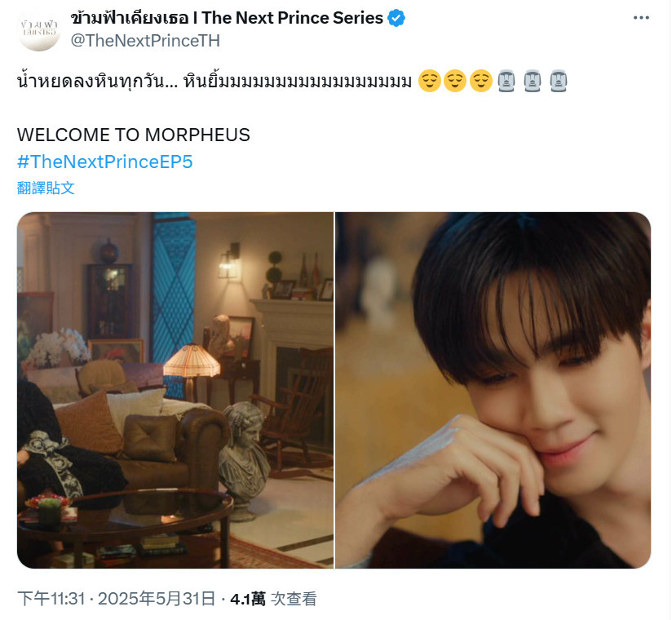672x620 pixels.
Task: Click the first moai statue emoji
Action: pos(506,81)
